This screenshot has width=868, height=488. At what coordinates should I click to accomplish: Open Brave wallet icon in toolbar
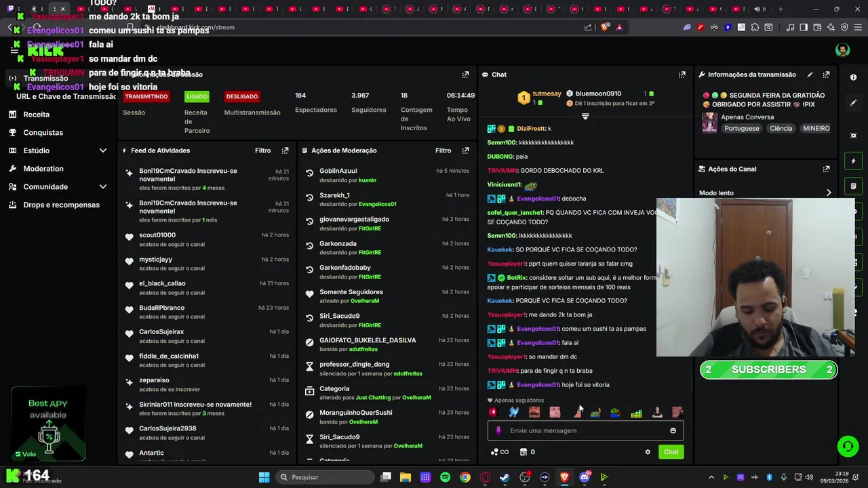tap(817, 27)
